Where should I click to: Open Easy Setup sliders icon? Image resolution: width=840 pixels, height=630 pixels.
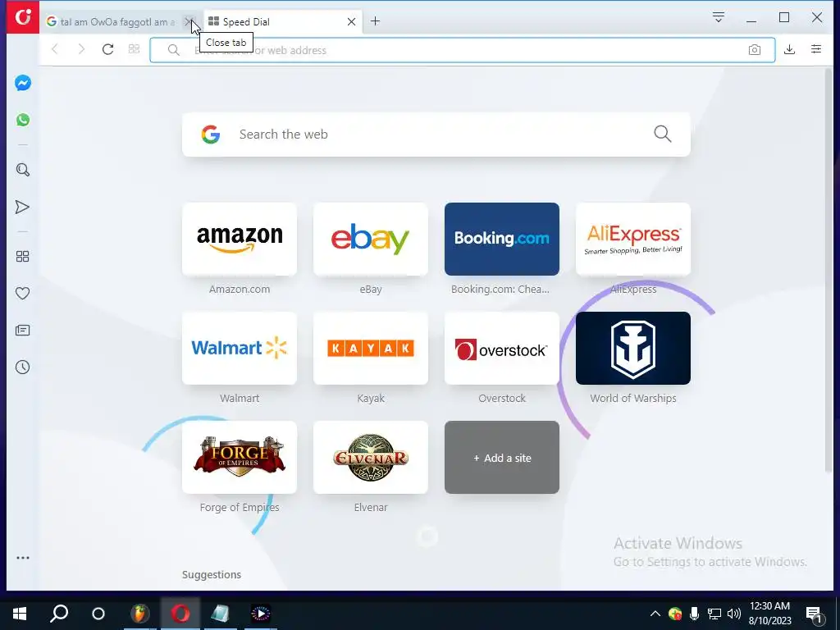click(816, 49)
